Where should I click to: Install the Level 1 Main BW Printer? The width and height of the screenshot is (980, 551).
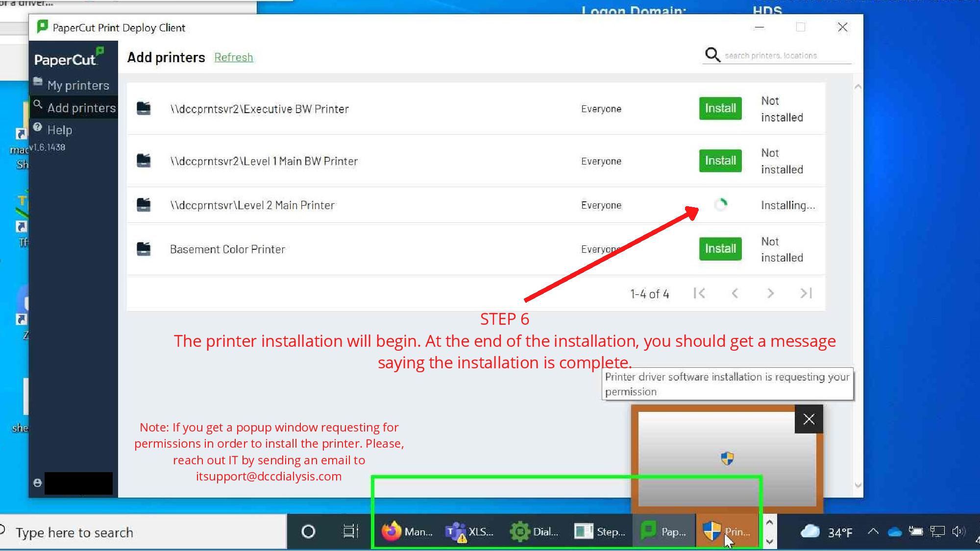click(x=720, y=161)
